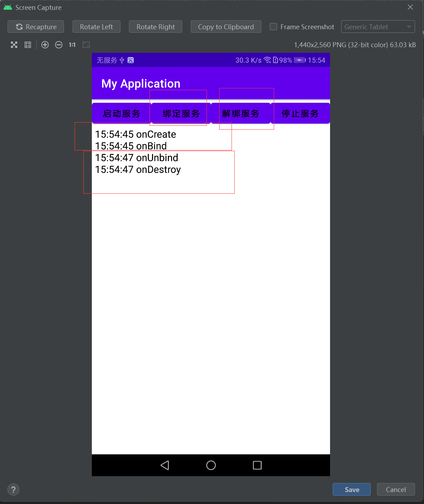
Task: Click the Recapture button
Action: [x=36, y=27]
